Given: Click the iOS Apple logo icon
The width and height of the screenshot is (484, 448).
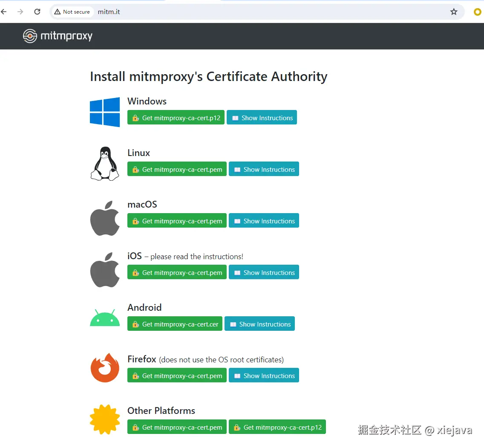Looking at the screenshot, I should [105, 270].
